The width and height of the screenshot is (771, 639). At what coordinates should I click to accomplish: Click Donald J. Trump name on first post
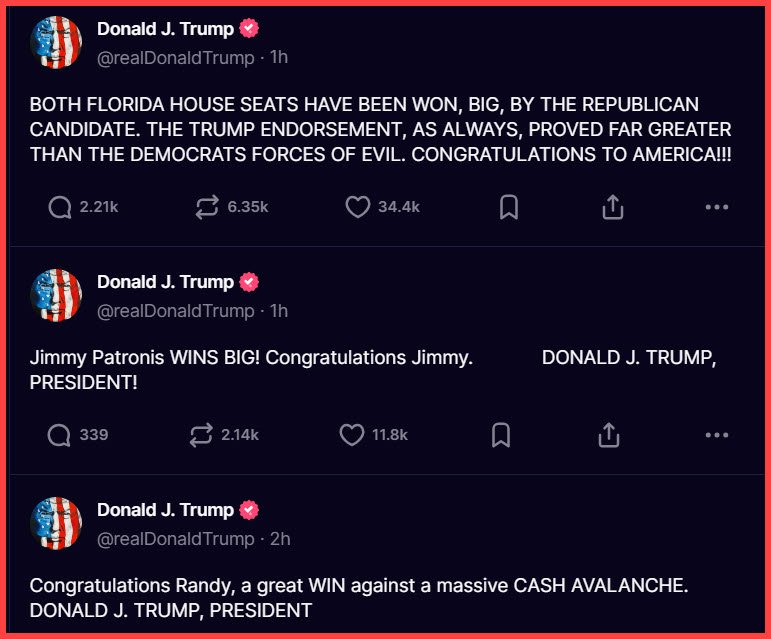(165, 29)
